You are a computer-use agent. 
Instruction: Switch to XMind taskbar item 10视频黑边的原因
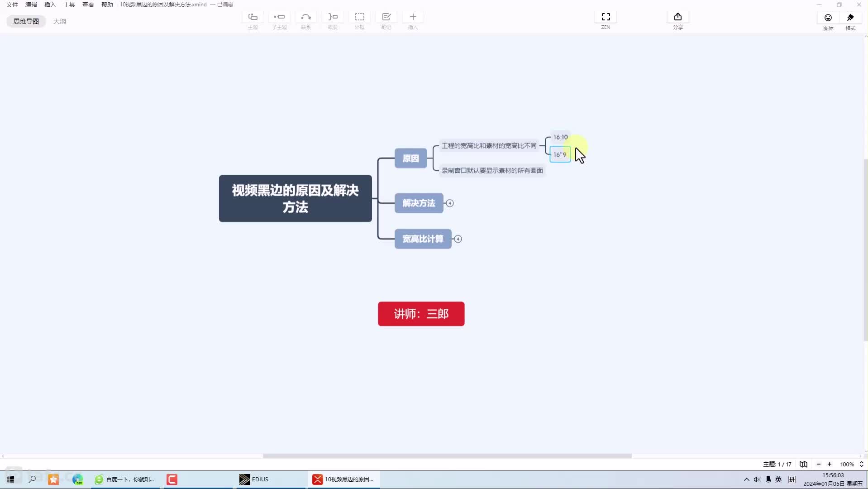(x=343, y=479)
